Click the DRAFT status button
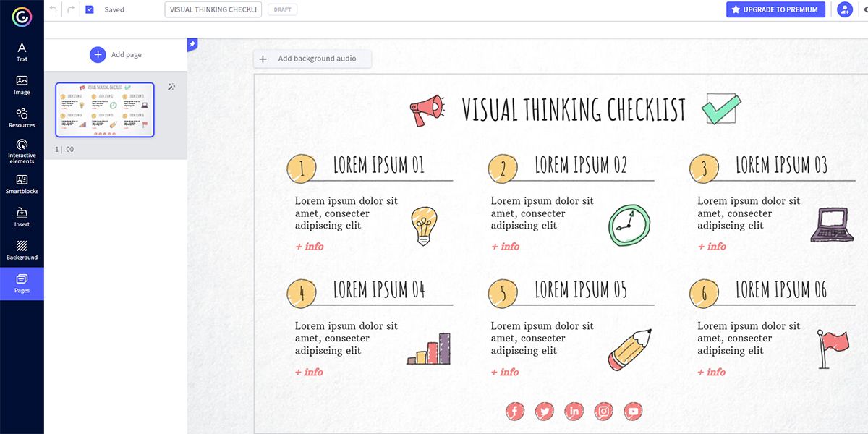Viewport: 868px width, 434px height. [x=282, y=9]
